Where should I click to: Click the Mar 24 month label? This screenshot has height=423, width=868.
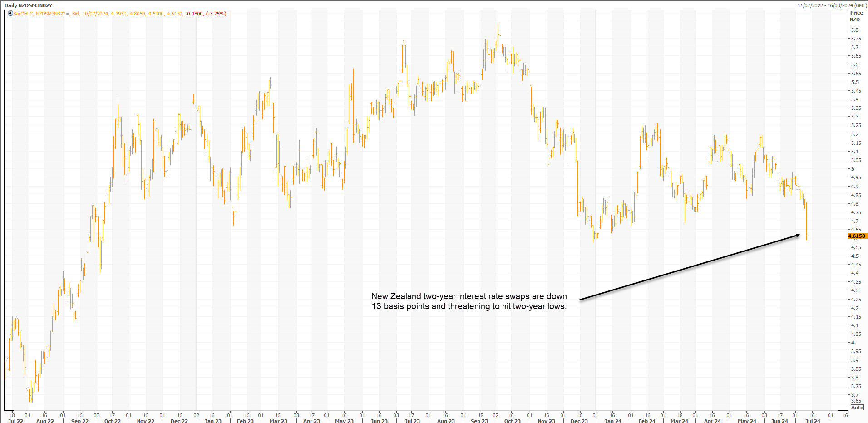679,421
